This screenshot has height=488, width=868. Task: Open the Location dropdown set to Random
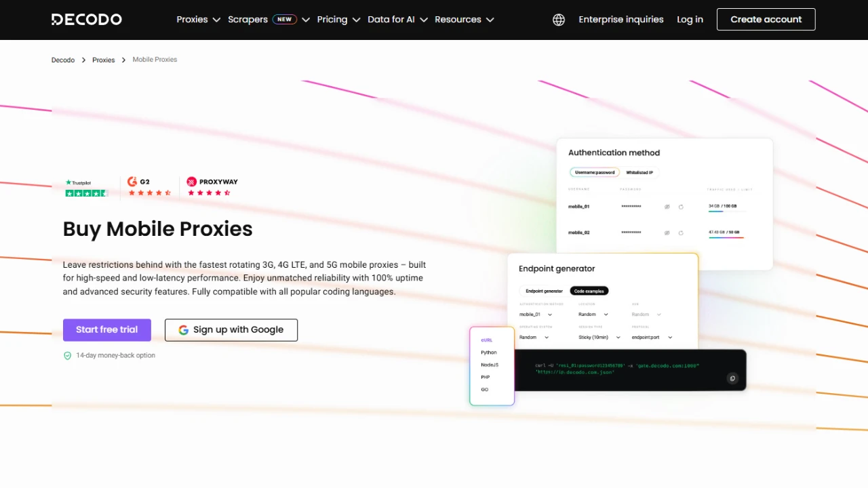(593, 314)
